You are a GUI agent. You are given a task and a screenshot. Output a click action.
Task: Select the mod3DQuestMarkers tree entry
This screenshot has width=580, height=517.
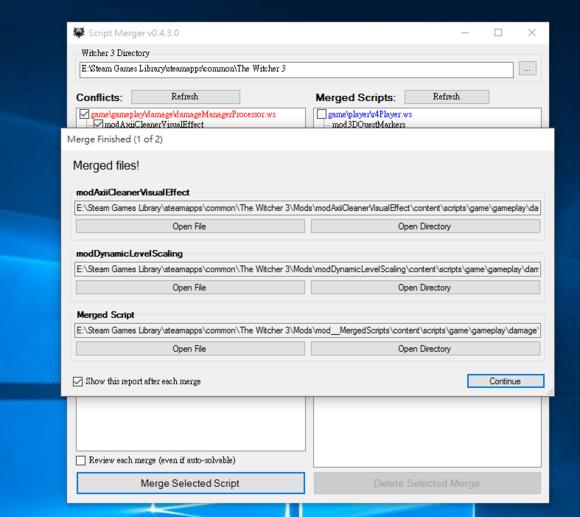(368, 125)
